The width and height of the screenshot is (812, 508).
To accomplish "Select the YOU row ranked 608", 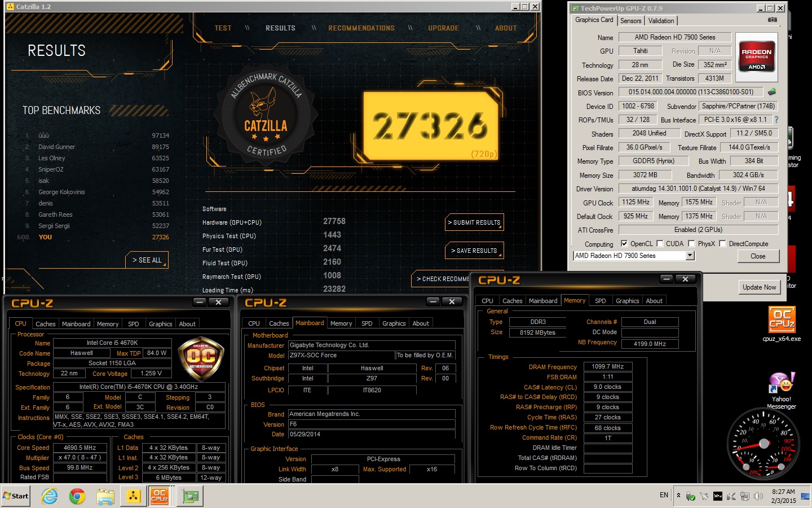I will (x=93, y=237).
